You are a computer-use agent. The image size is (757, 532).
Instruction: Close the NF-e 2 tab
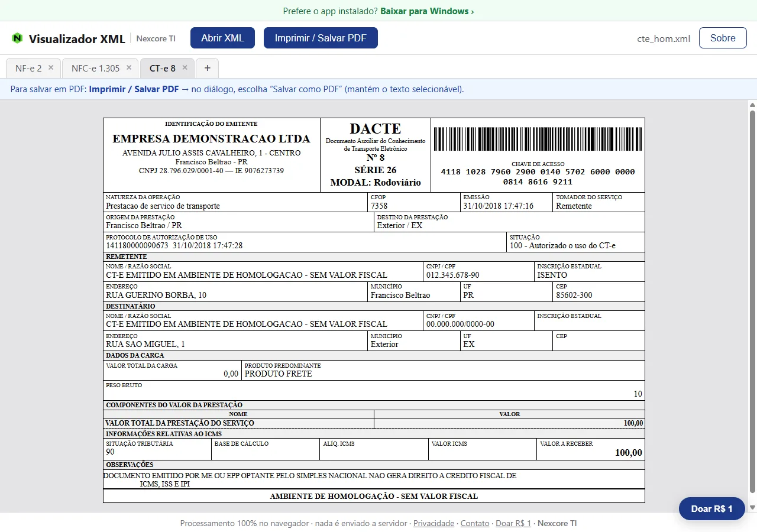pos(51,68)
